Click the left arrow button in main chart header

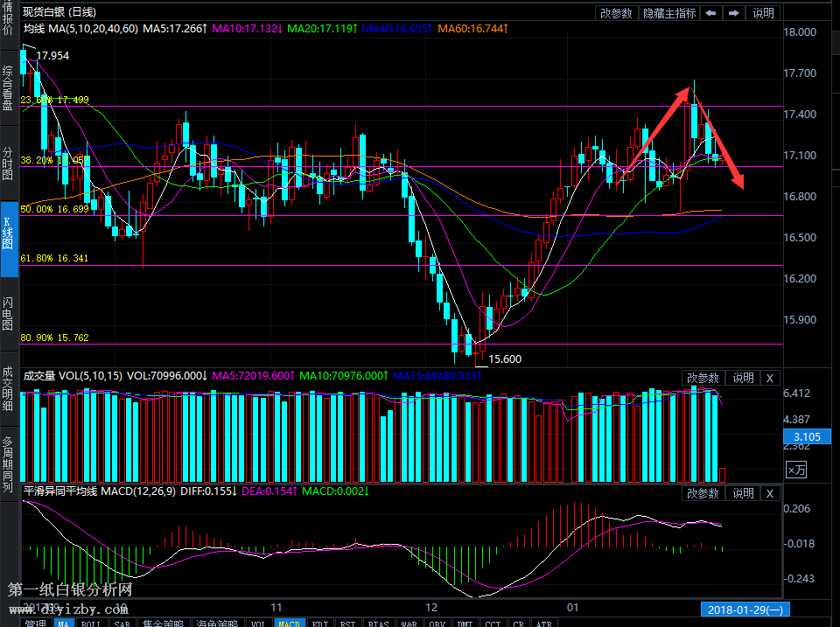point(711,13)
